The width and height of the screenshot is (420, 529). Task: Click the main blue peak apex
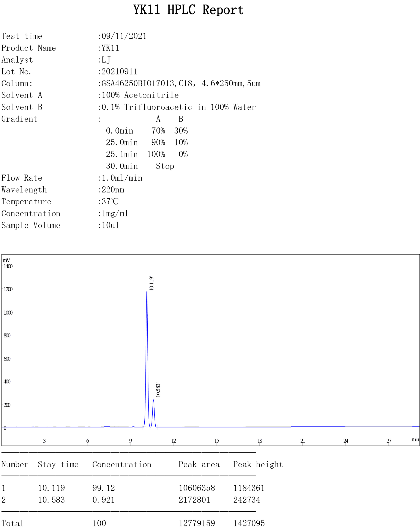147,292
